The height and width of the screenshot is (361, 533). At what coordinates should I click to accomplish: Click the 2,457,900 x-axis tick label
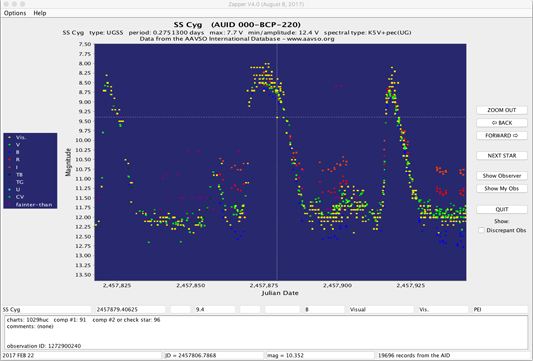click(337, 286)
